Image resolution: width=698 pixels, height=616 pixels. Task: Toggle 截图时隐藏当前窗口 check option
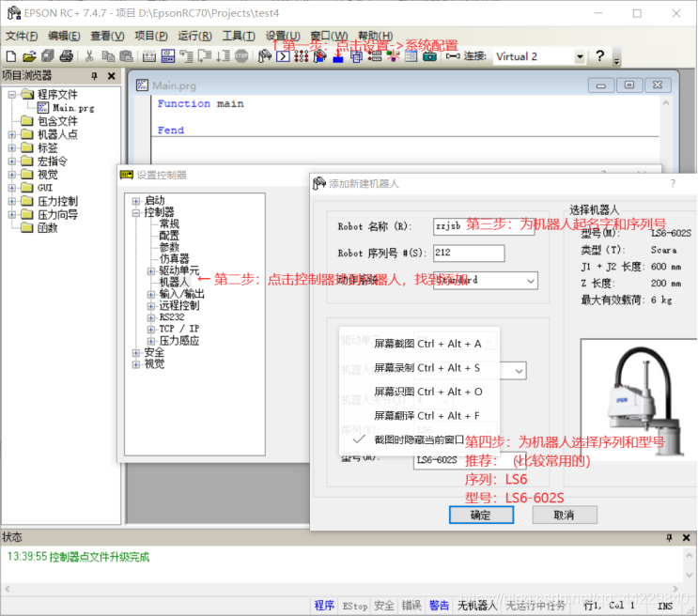419,439
